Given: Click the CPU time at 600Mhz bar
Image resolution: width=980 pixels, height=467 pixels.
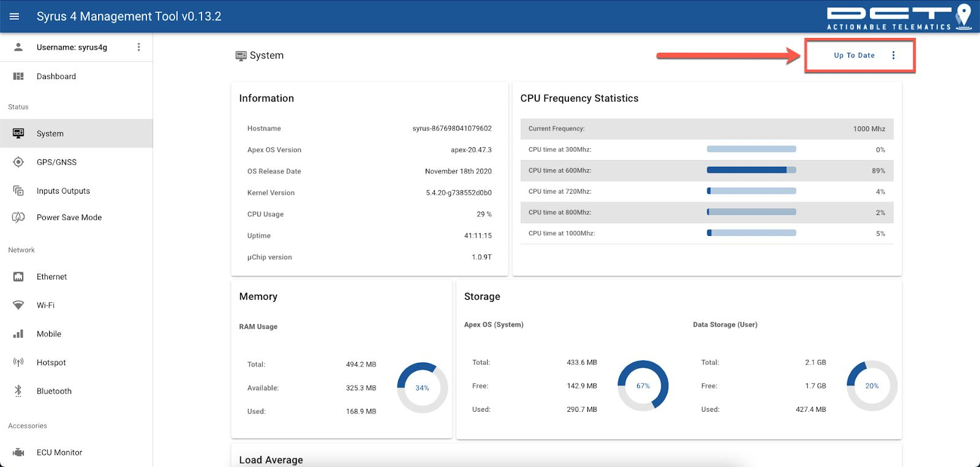Looking at the screenshot, I should pyautogui.click(x=751, y=170).
